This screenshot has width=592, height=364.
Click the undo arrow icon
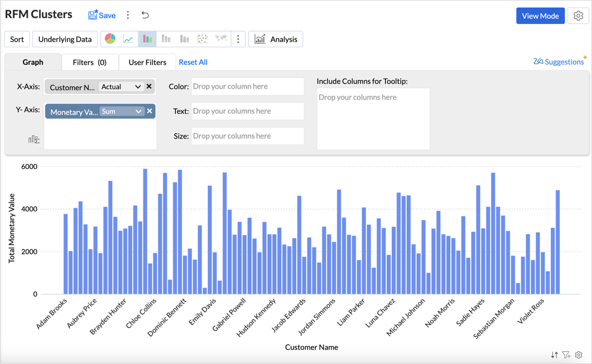pyautogui.click(x=145, y=15)
